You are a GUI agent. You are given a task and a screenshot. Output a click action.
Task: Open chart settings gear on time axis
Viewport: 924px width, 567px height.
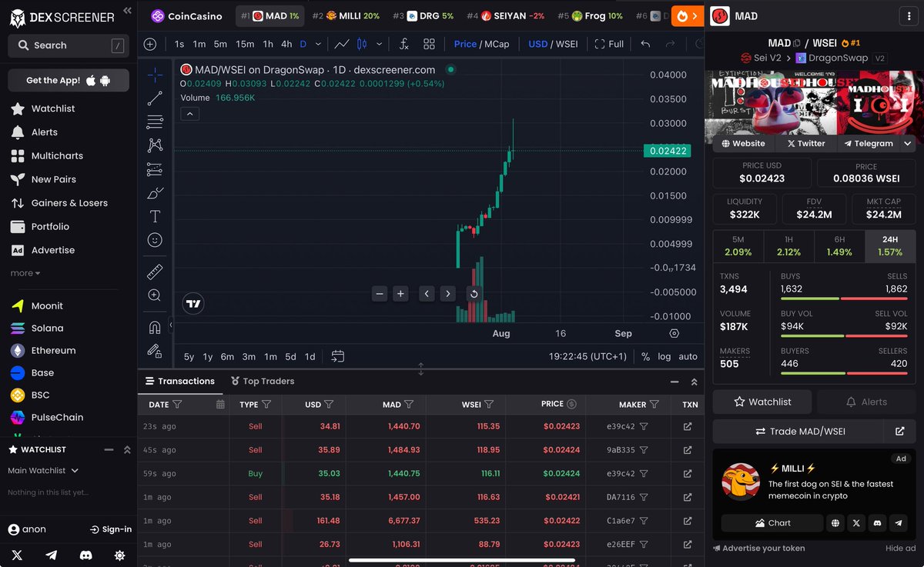pos(675,333)
